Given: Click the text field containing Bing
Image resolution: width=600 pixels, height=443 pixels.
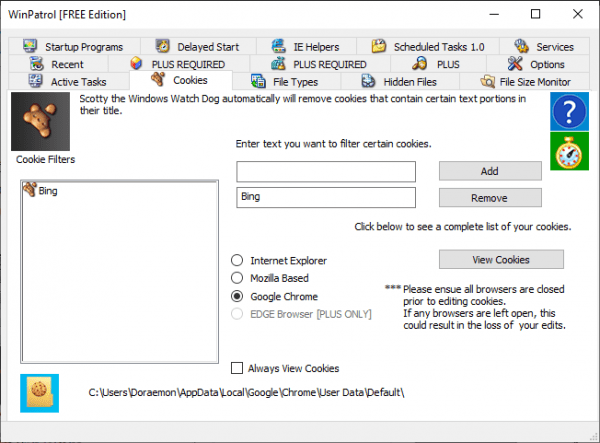Looking at the screenshot, I should pos(326,197).
